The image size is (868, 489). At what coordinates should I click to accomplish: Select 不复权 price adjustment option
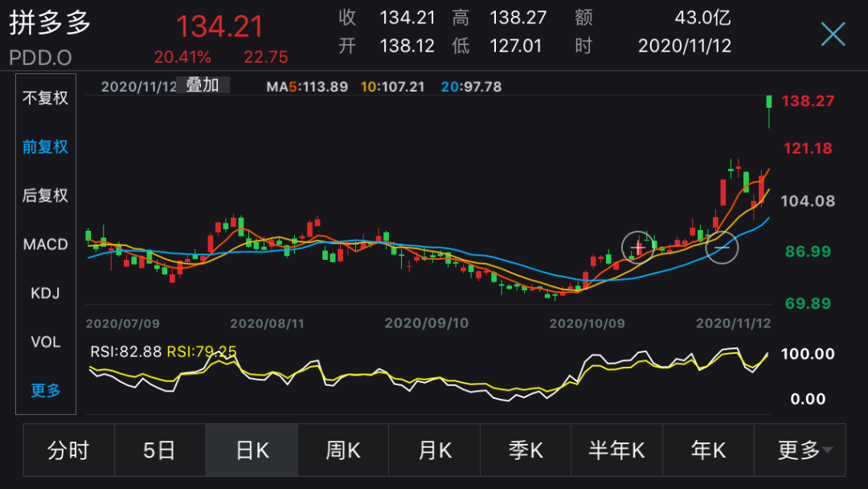(45, 98)
